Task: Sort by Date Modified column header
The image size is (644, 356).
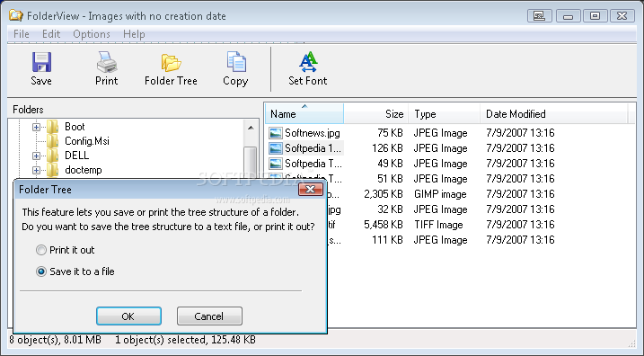Action: (554, 114)
